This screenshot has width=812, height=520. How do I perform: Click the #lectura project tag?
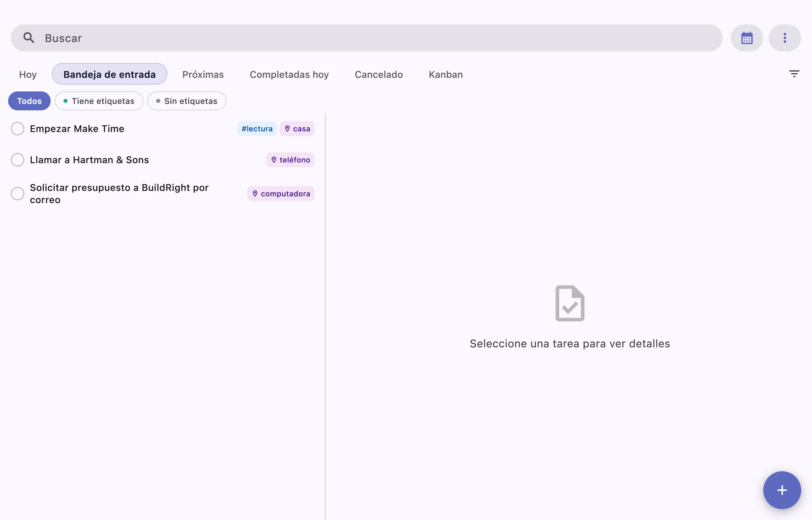(257, 129)
